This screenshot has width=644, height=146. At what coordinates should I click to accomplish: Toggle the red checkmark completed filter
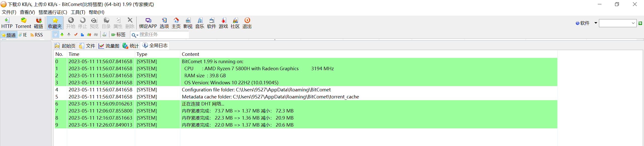(76, 35)
